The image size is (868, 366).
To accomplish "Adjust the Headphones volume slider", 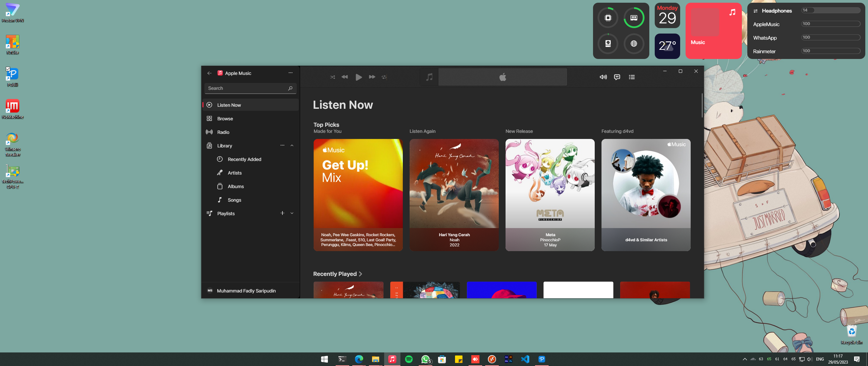I will click(831, 11).
